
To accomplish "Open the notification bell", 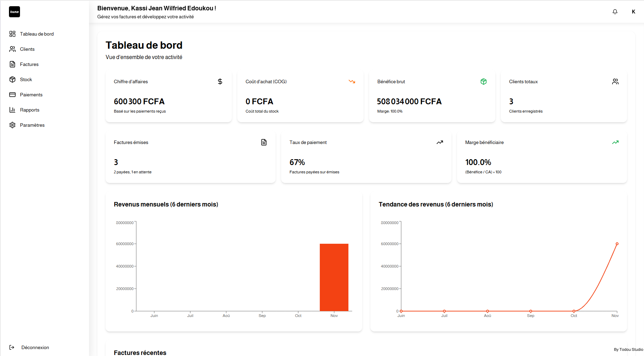I will pyautogui.click(x=615, y=11).
